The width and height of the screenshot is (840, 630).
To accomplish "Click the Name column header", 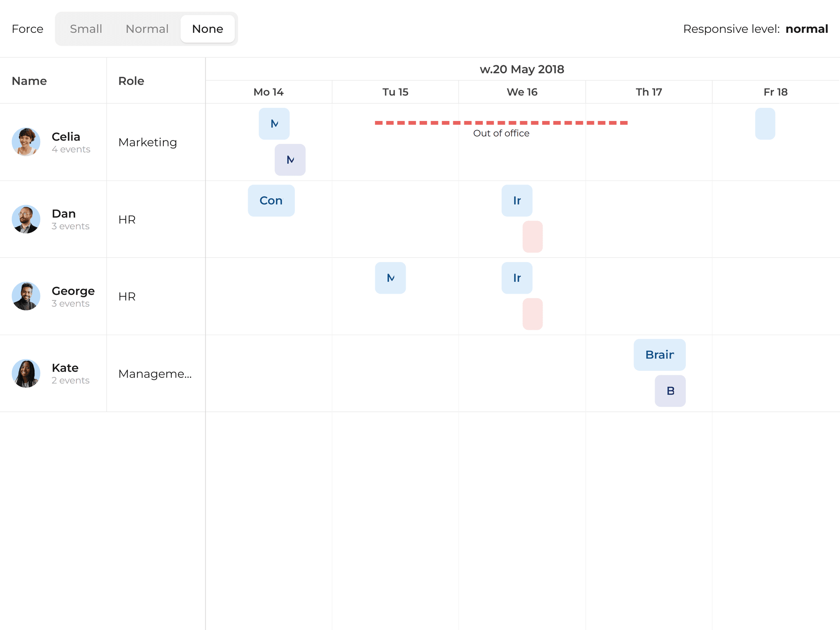I will pyautogui.click(x=29, y=81).
